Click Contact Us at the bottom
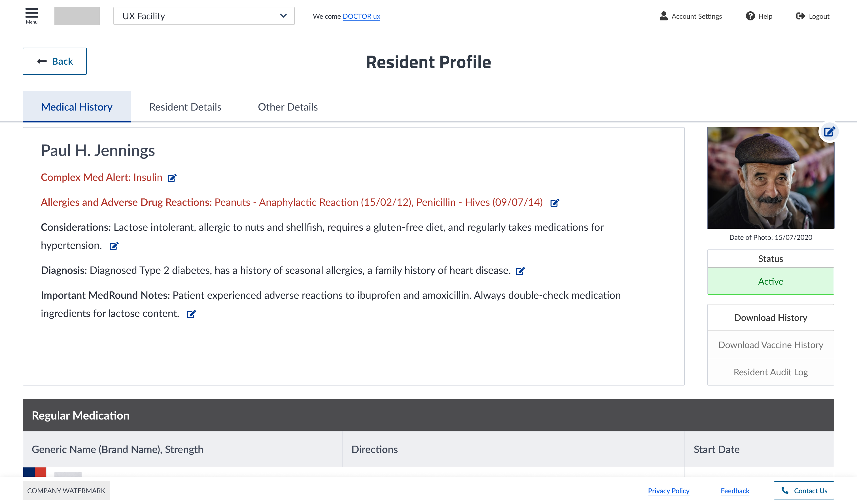 coord(804,490)
